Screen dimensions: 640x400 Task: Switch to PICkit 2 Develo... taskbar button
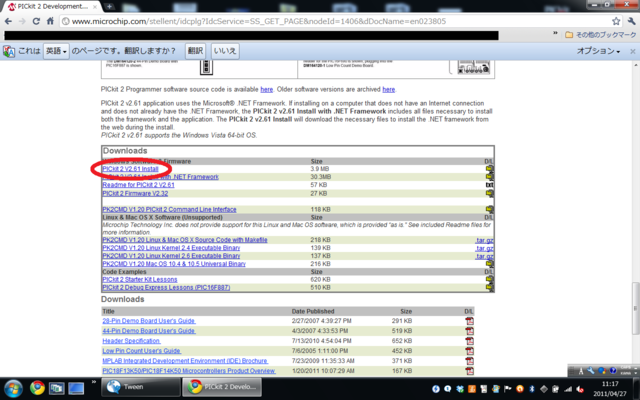pyautogui.click(x=222, y=387)
